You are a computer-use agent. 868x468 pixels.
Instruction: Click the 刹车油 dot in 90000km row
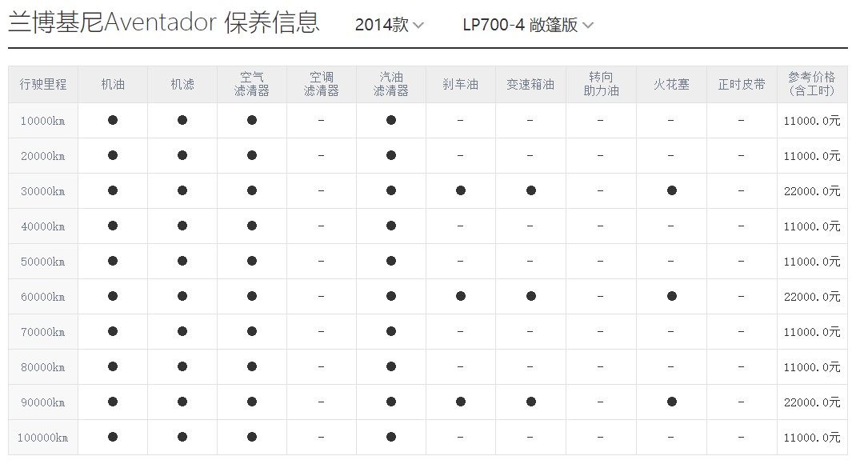click(461, 402)
